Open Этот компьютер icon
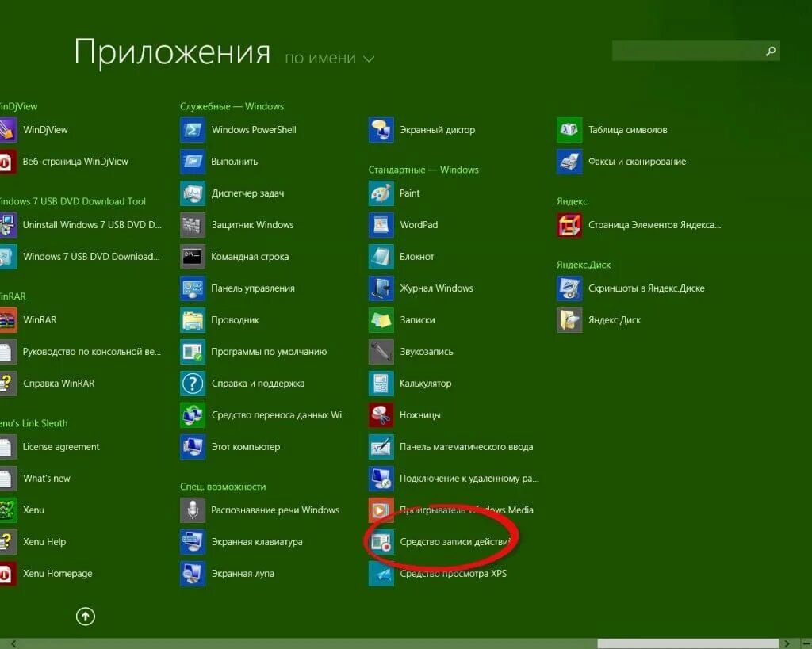This screenshot has width=812, height=649. click(x=193, y=447)
